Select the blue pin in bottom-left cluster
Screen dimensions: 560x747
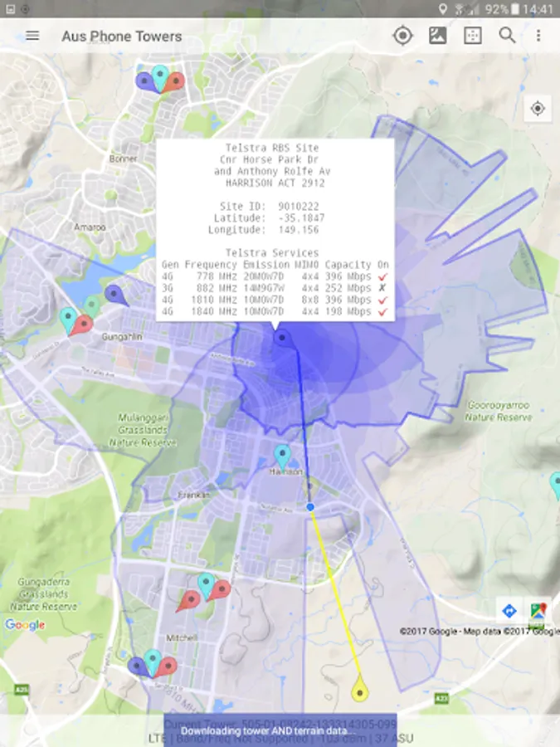[138, 666]
